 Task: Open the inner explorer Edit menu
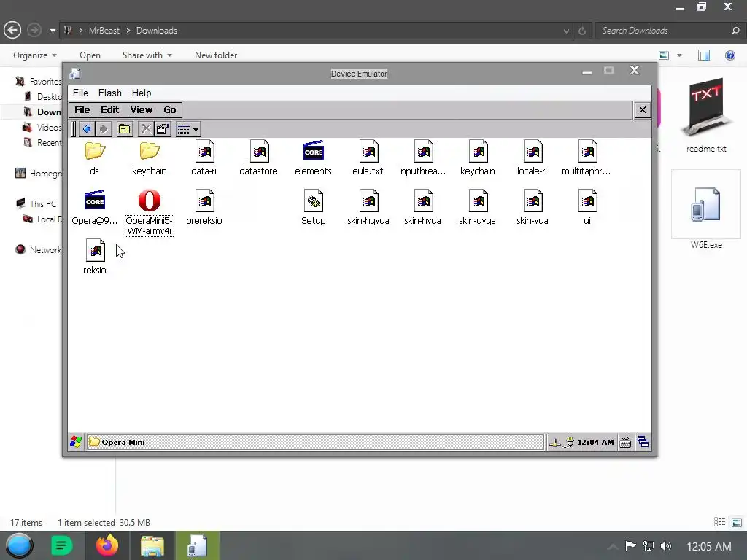[x=109, y=110]
